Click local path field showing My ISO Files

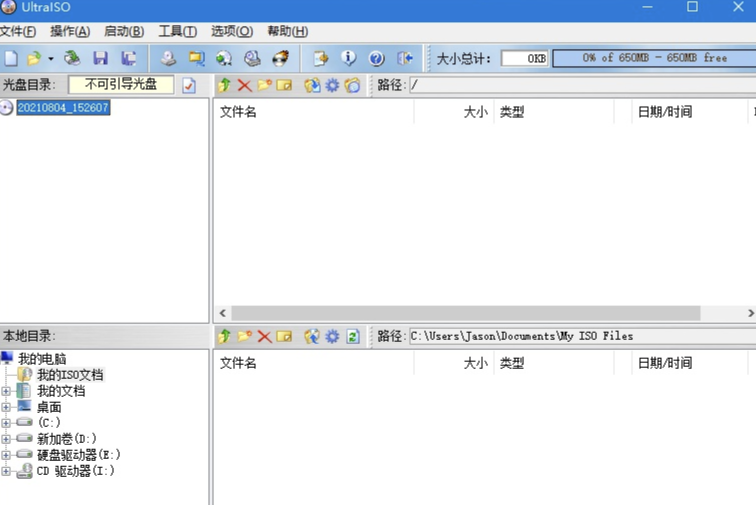coord(582,336)
